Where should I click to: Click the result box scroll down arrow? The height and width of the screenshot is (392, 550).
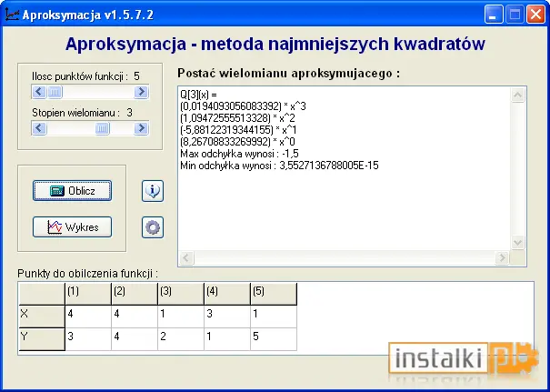518,243
